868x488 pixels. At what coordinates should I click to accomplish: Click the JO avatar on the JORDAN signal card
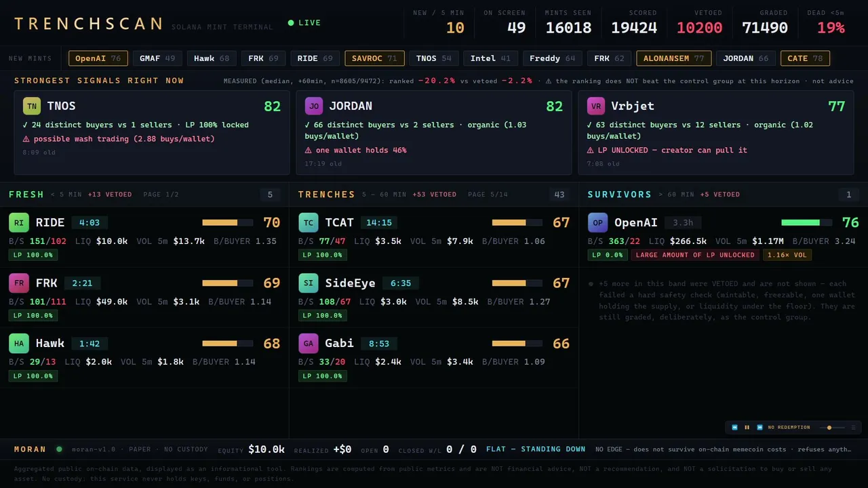click(313, 106)
